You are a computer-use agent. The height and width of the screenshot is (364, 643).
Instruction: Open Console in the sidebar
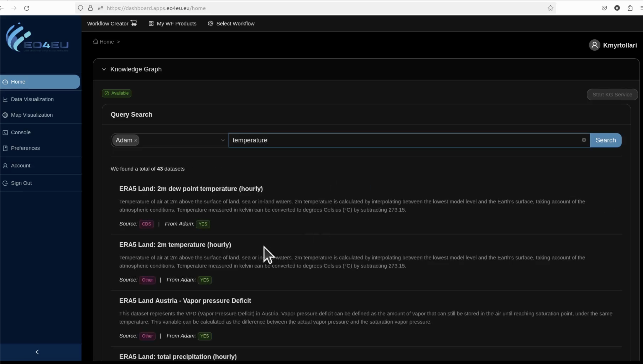click(40, 132)
